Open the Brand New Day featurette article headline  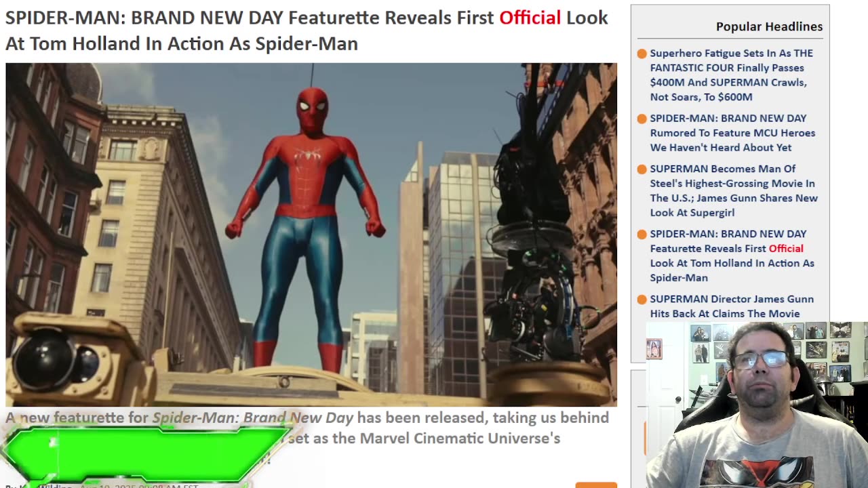click(x=307, y=30)
